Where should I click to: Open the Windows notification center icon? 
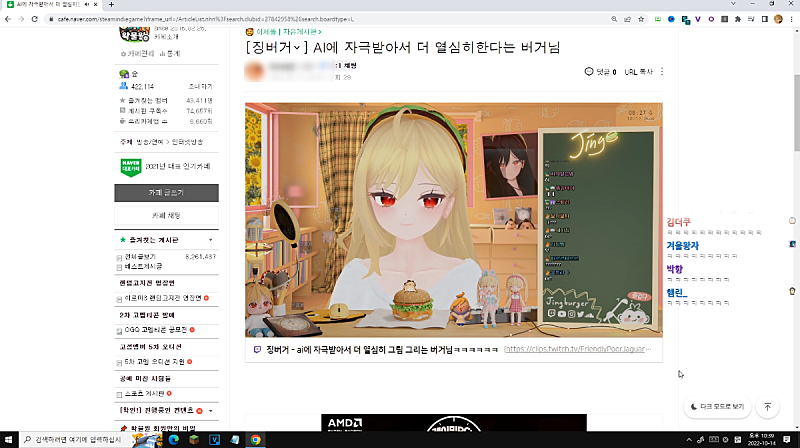pyautogui.click(x=787, y=439)
